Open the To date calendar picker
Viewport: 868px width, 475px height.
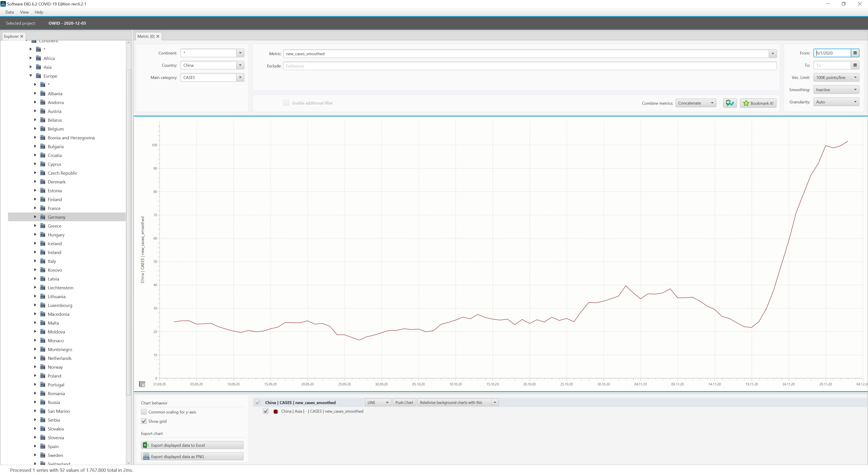pyautogui.click(x=855, y=65)
